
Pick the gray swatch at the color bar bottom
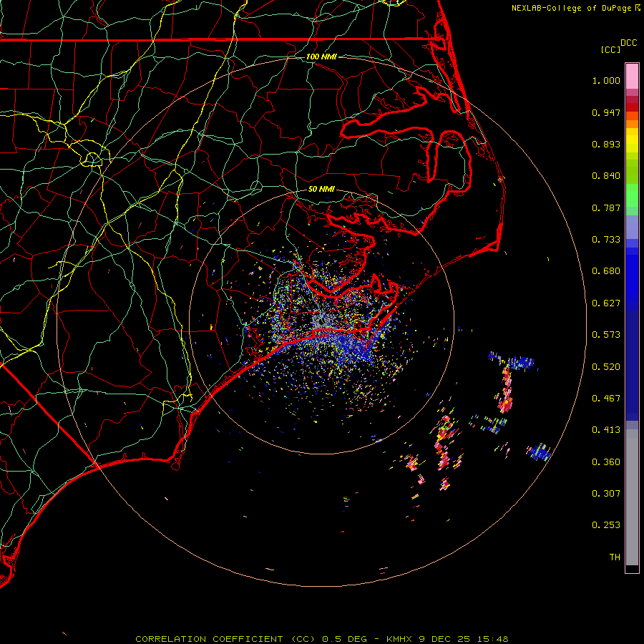[x=632, y=497]
